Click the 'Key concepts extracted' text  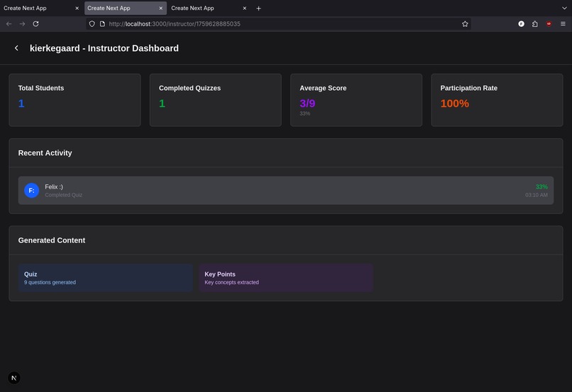(x=231, y=282)
